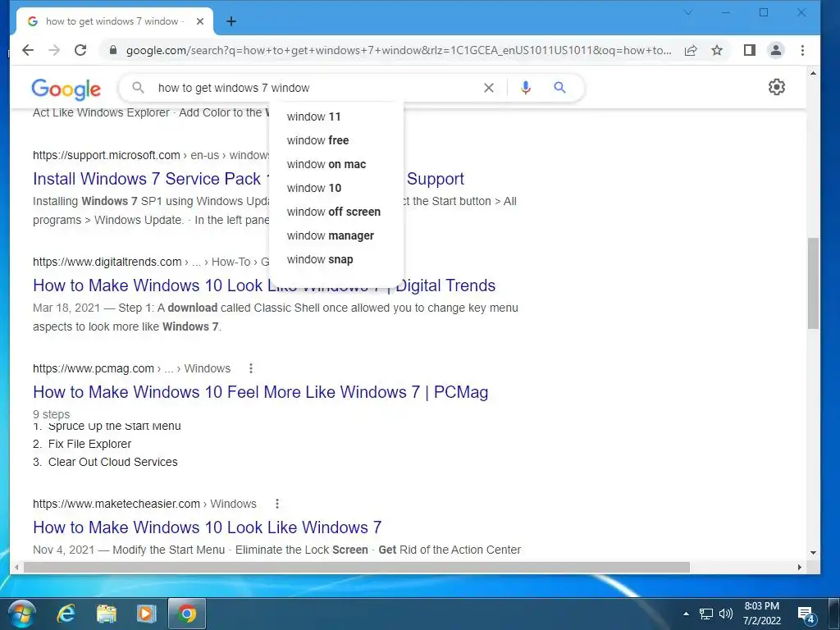The image size is (840, 630).
Task: Click in the Google search text field
Action: click(316, 88)
